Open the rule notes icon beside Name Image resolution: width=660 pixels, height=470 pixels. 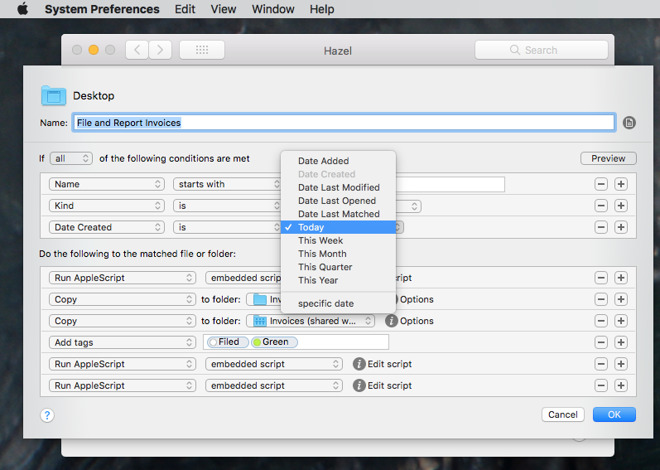[629, 122]
